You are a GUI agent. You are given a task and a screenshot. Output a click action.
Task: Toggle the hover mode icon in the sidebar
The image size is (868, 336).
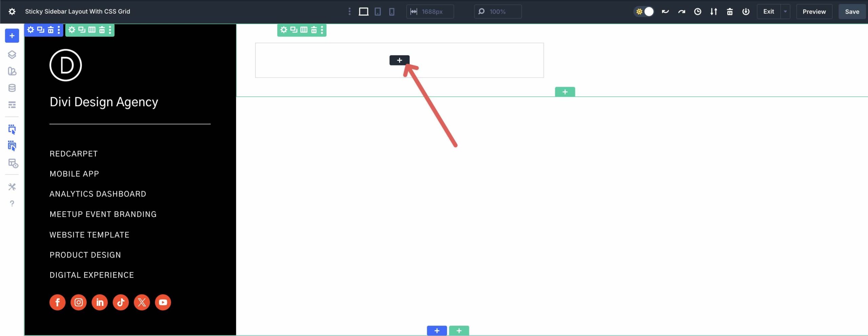pos(12,146)
